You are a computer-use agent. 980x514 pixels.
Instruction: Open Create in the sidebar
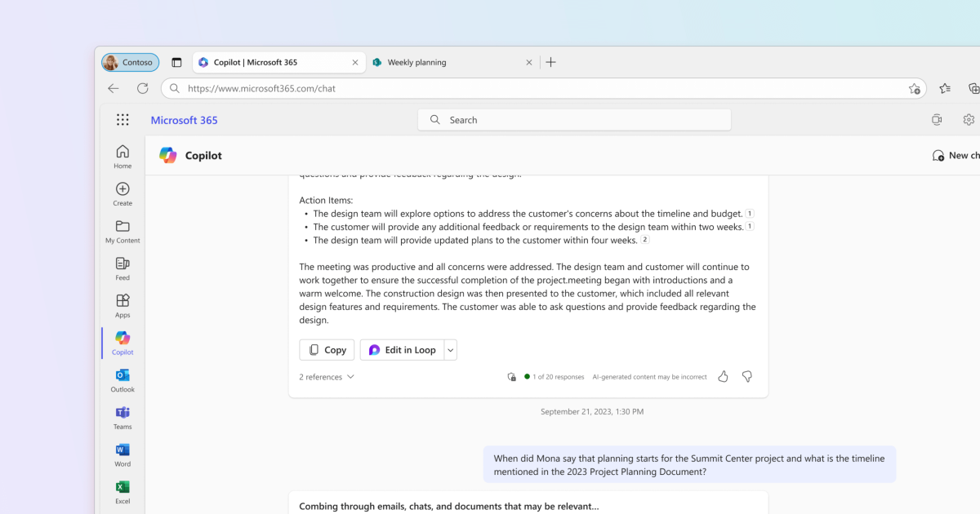coord(122,194)
